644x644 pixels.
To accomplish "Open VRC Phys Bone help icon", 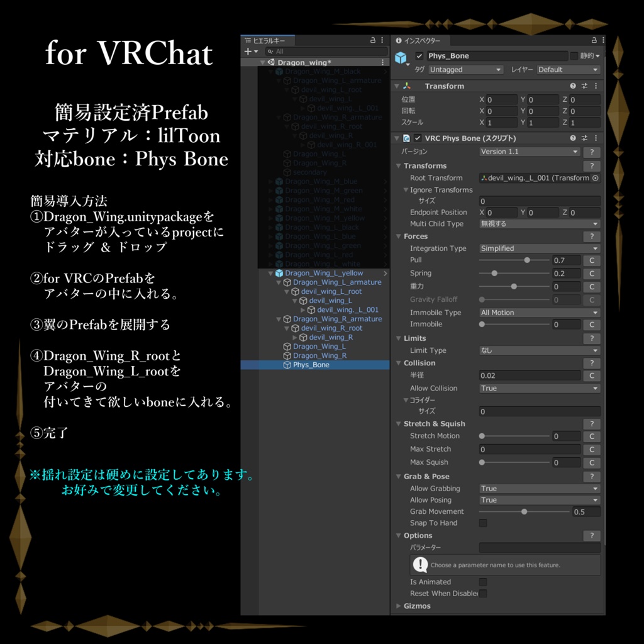I will click(572, 138).
